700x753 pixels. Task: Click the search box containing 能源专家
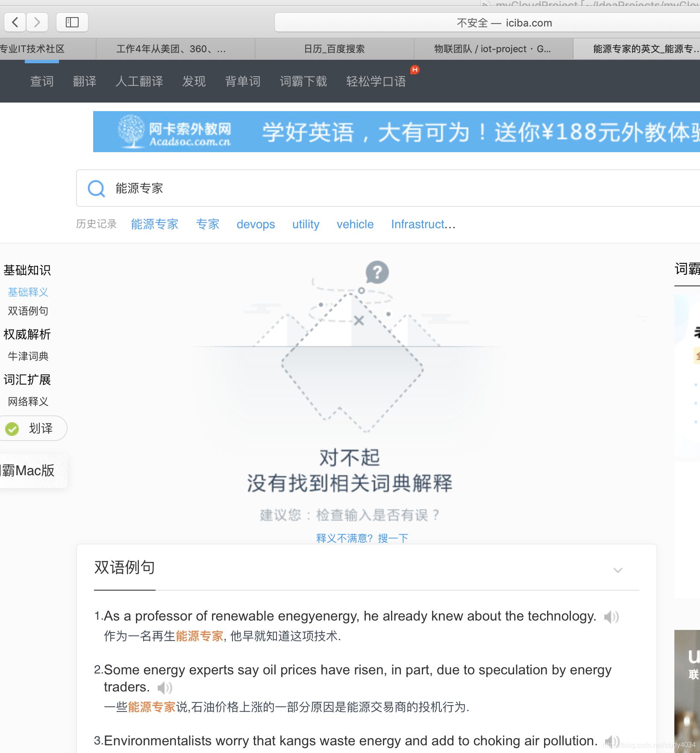[388, 188]
